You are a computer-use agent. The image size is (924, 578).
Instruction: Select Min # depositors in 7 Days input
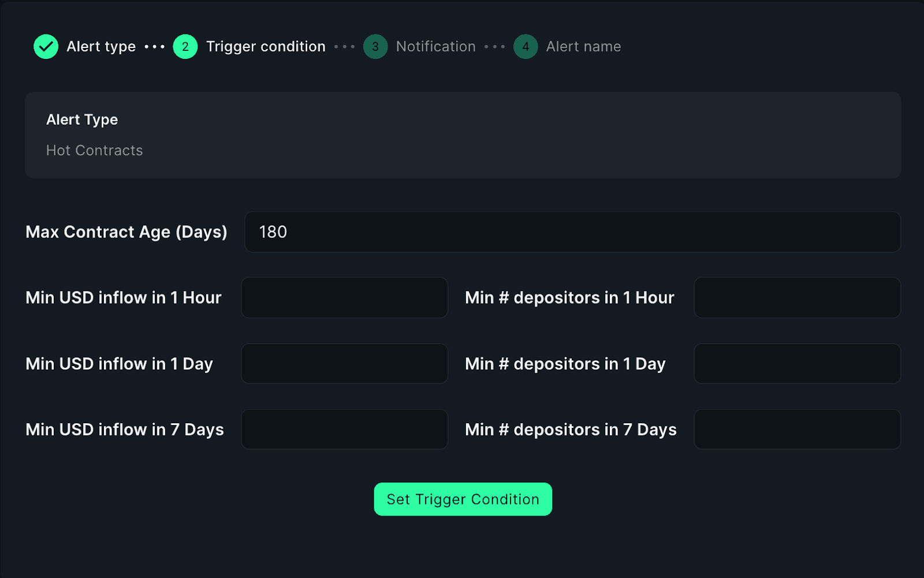point(797,430)
